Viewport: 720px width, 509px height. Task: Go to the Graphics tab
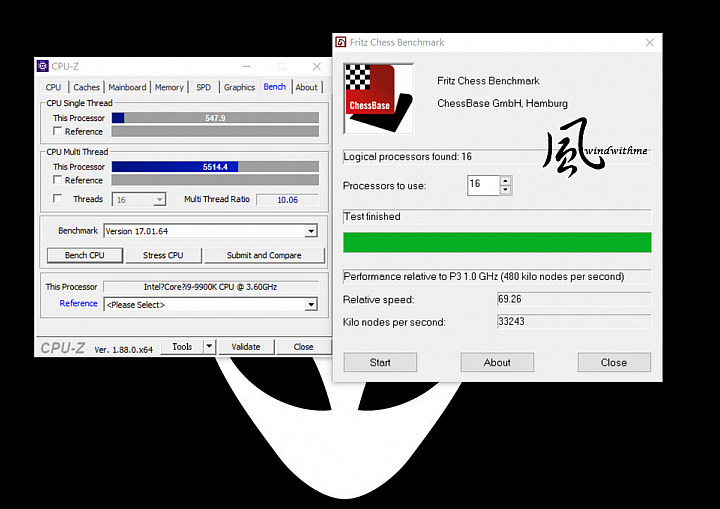pos(239,87)
